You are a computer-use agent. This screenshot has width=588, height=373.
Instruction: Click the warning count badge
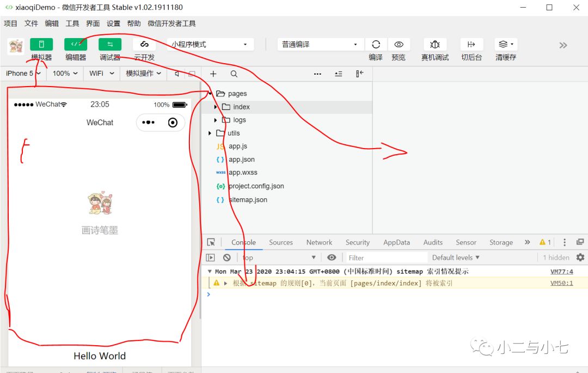[x=545, y=242]
